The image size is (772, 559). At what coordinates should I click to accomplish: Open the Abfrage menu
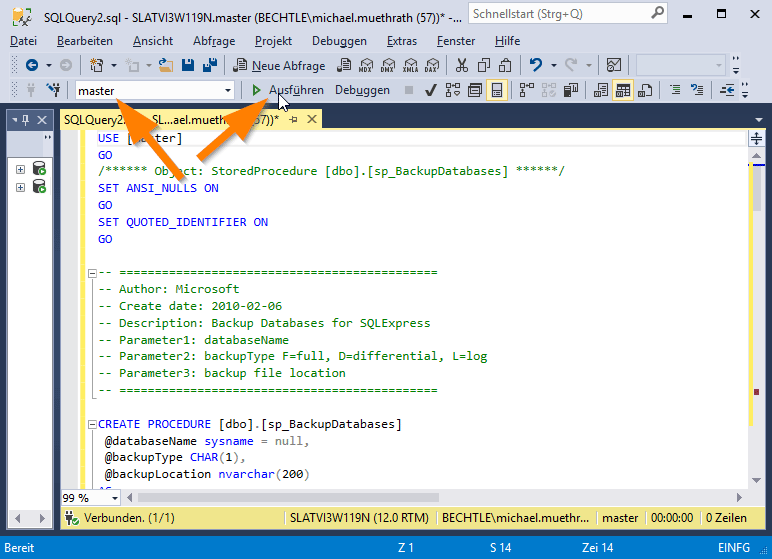(x=214, y=41)
